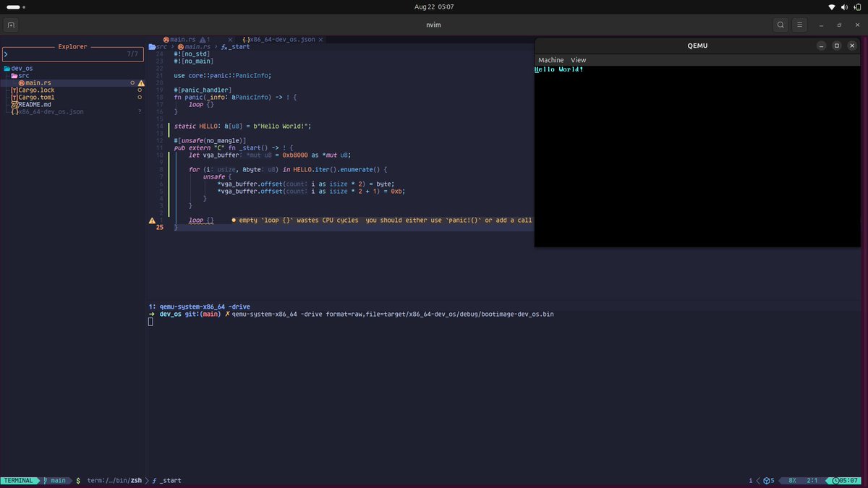Image resolution: width=868 pixels, height=488 pixels.
Task: Click the '8%' scroll percentage in statusline
Action: [x=792, y=480]
